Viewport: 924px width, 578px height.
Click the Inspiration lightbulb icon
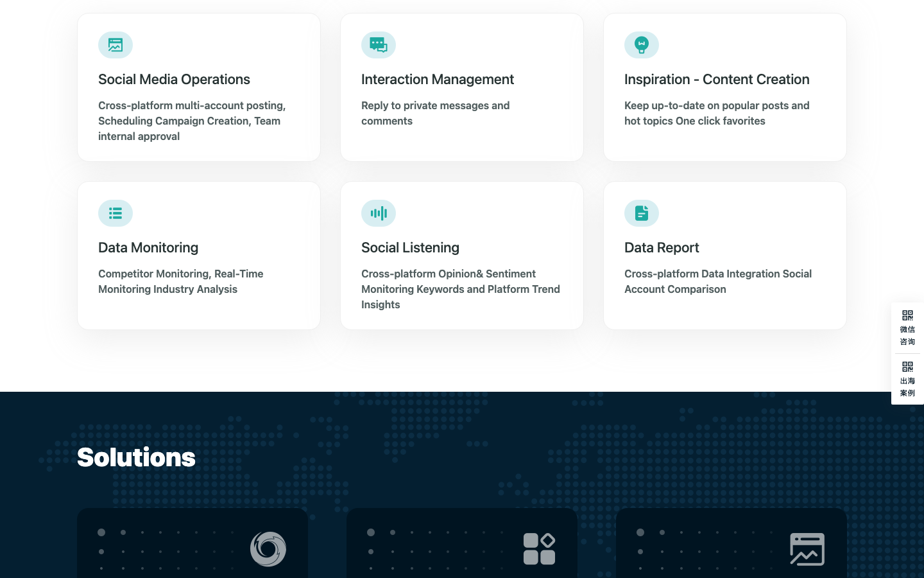click(642, 45)
